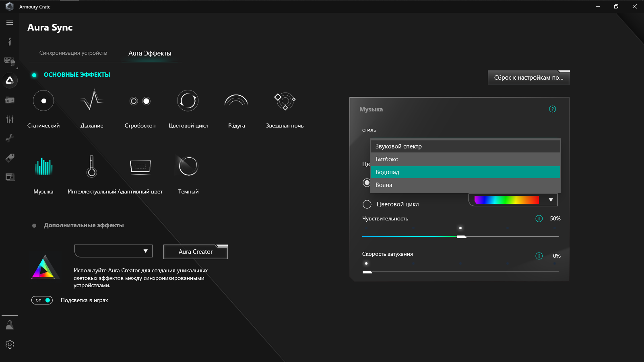Open the additional effects dropdown list
The height and width of the screenshot is (362, 644).
[x=114, y=251]
